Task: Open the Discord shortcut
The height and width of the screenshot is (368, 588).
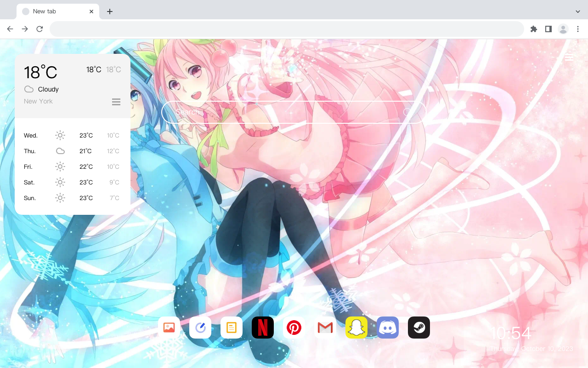Action: (388, 328)
